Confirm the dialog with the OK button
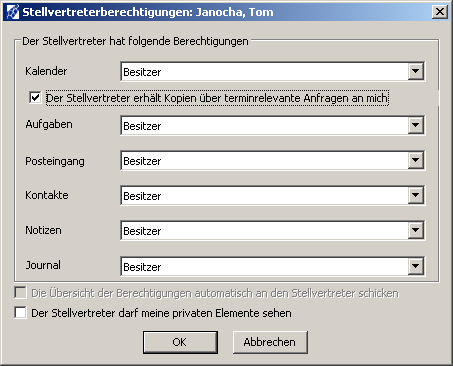Screen dimensions: 453x366 click(x=180, y=342)
